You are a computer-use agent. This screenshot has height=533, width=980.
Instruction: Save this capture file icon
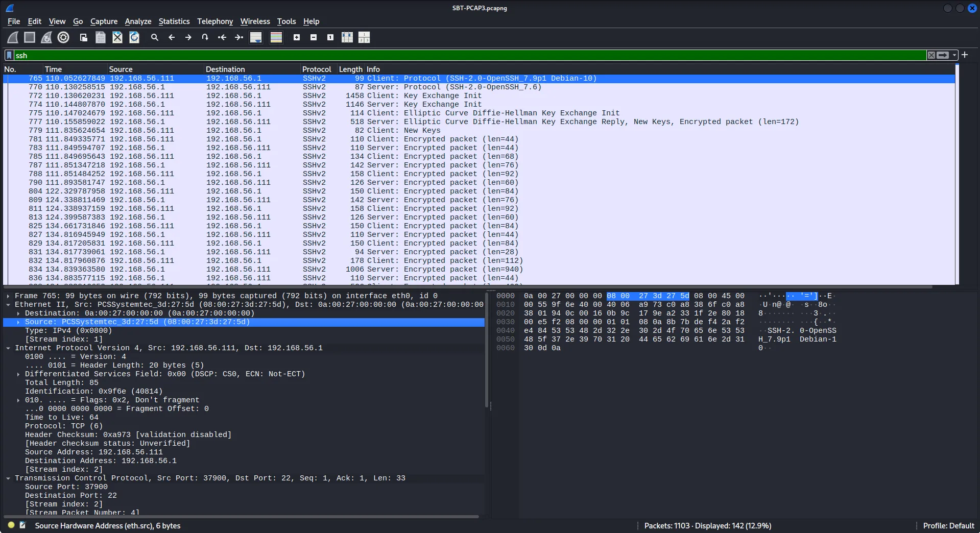(x=101, y=37)
